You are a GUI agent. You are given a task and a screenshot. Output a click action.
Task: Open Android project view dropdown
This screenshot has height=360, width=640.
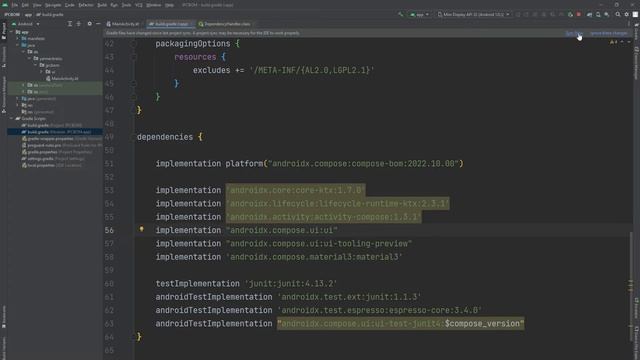tap(25, 24)
